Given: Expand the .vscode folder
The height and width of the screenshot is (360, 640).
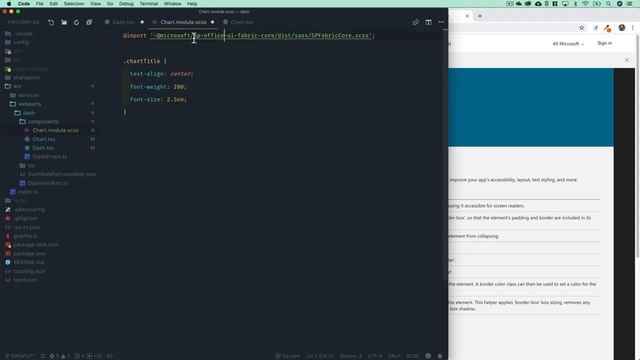Looking at the screenshot, I should [49, 33].
